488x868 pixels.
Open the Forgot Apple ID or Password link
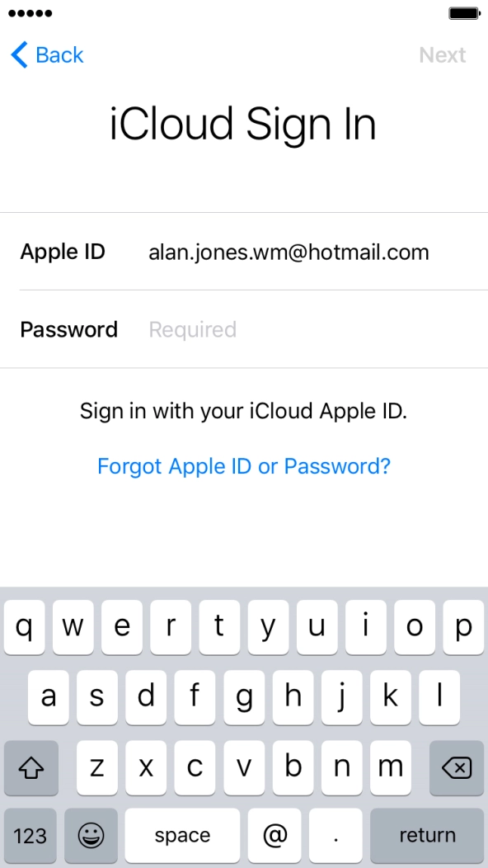(243, 466)
